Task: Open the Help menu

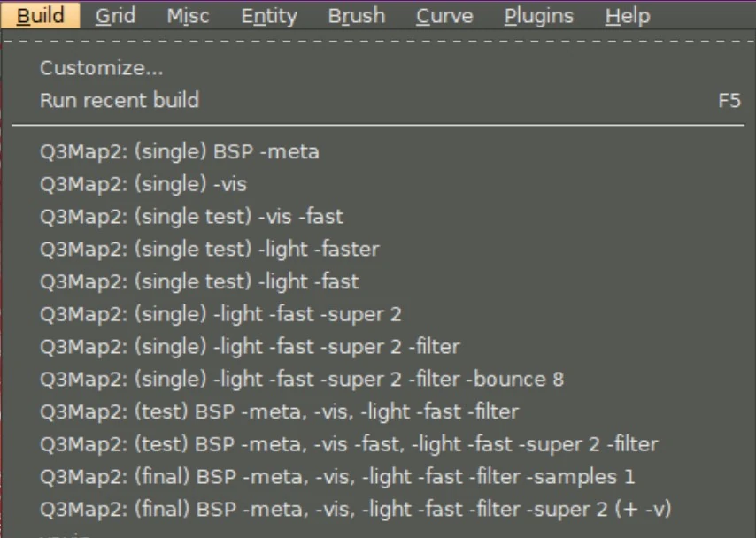Action: pyautogui.click(x=628, y=16)
